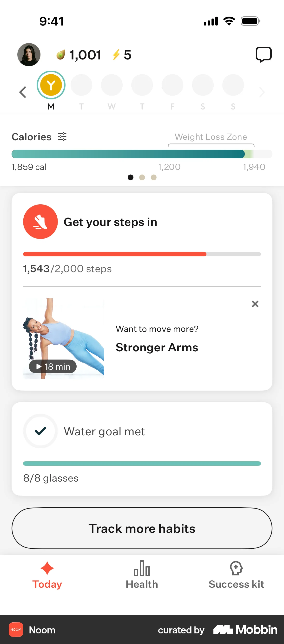This screenshot has width=284, height=644.
Task: Open the Noomcoin balance showing 1,001
Action: pyautogui.click(x=79, y=55)
